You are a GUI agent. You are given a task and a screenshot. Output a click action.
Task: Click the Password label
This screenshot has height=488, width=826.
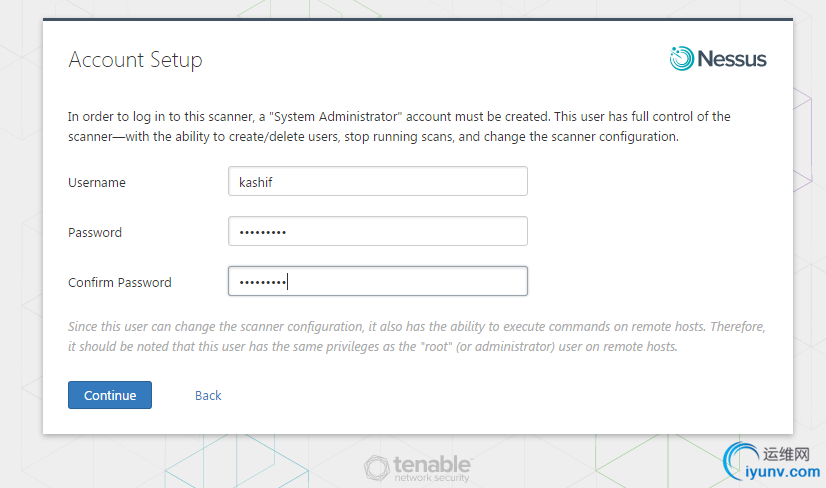pyautogui.click(x=95, y=232)
